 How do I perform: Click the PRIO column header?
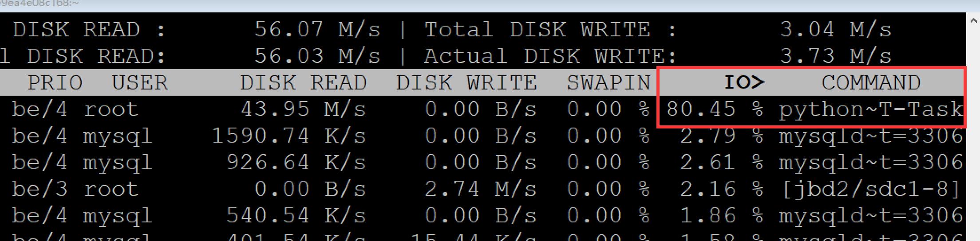[55, 83]
